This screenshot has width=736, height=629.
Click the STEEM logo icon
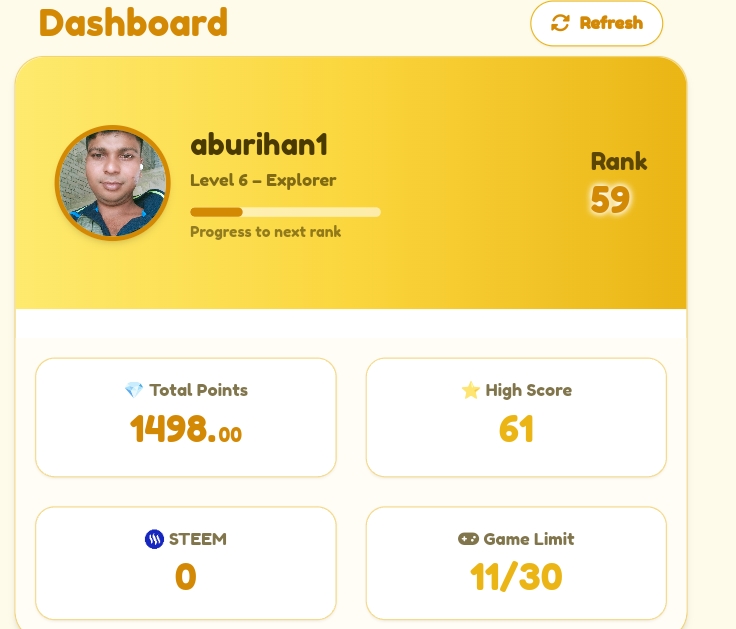click(x=154, y=539)
